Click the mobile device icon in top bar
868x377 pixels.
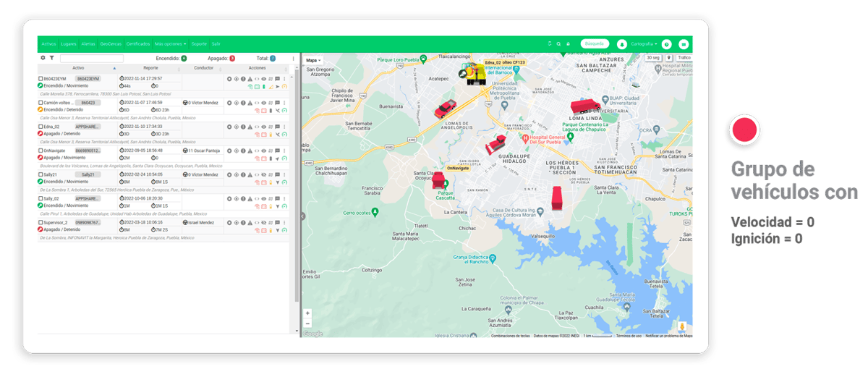pyautogui.click(x=550, y=43)
